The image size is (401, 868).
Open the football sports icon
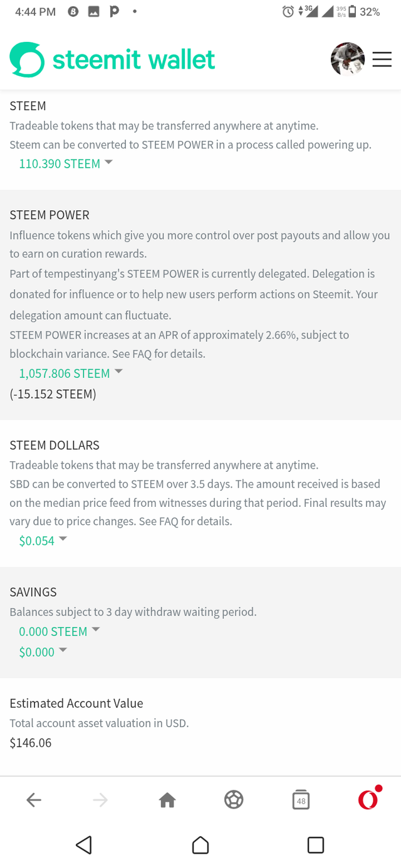tap(234, 799)
